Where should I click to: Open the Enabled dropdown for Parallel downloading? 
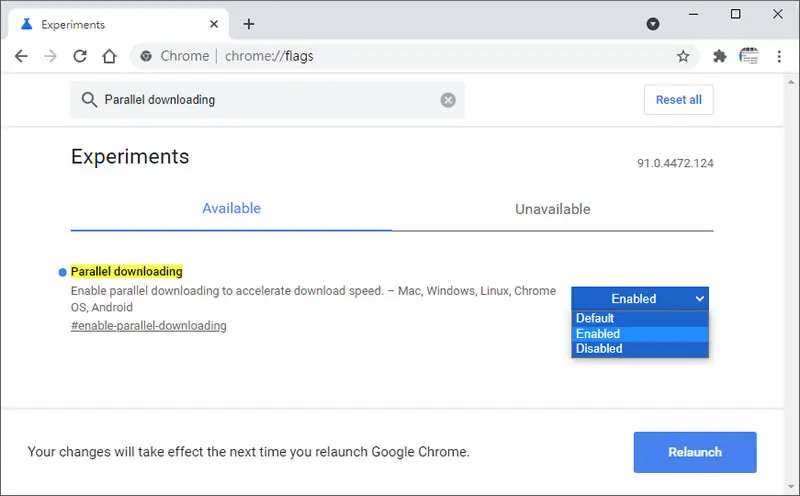(x=640, y=299)
